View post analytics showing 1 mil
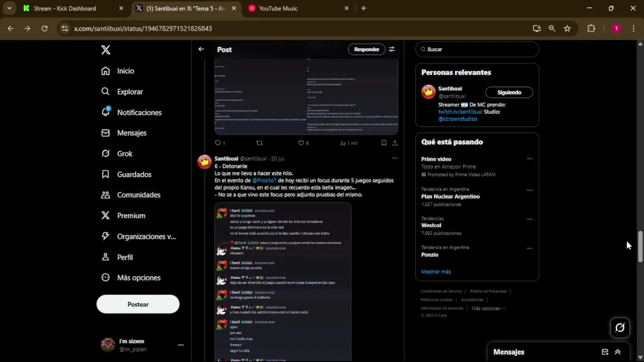This screenshot has height=362, width=644. (349, 143)
